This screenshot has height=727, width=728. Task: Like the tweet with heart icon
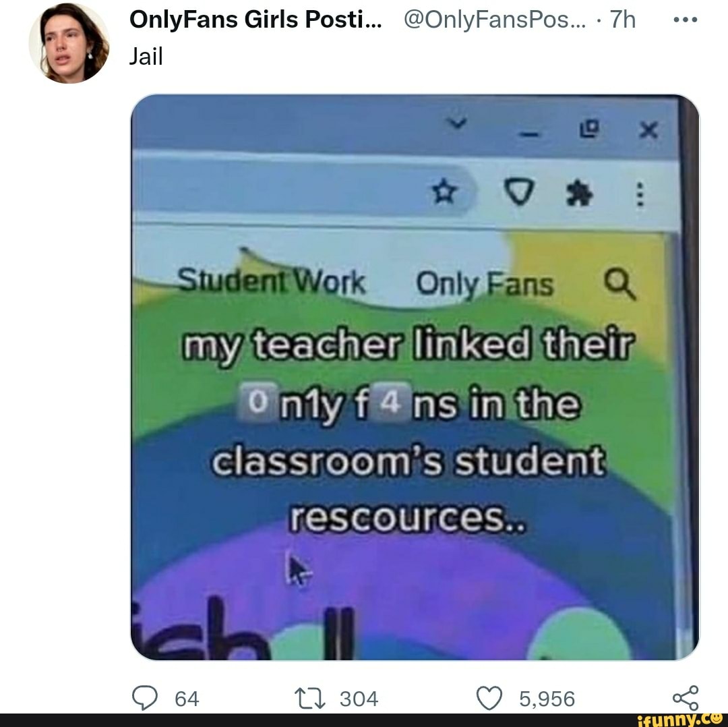point(489,698)
